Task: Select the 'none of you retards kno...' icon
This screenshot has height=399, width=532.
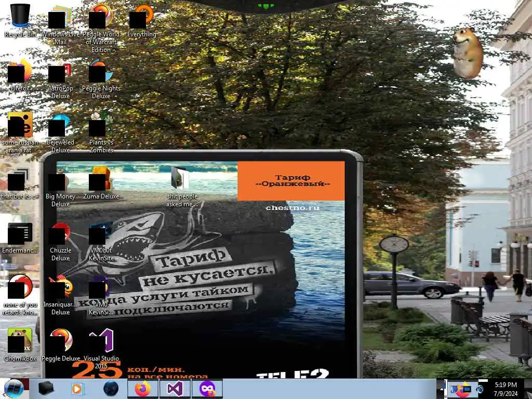Action: pyautogui.click(x=20, y=295)
